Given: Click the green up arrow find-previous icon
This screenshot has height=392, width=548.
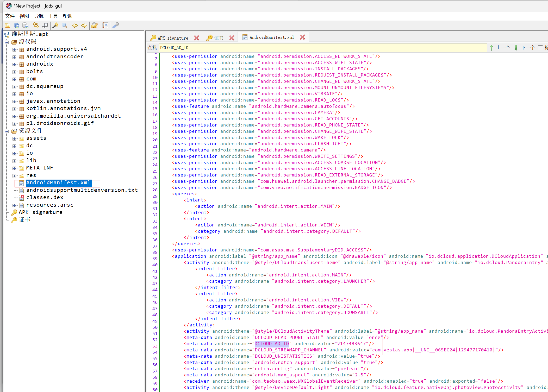Looking at the screenshot, I should pyautogui.click(x=491, y=48).
